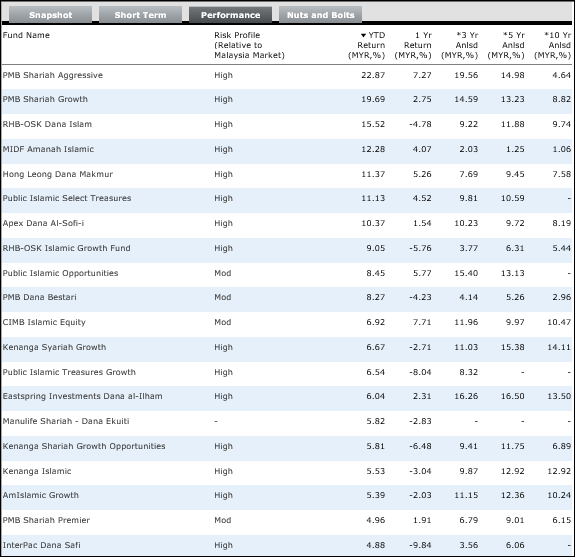Open Kenanga Shariah Growth Opportunities fund
This screenshot has height=557, width=575.
(84, 446)
